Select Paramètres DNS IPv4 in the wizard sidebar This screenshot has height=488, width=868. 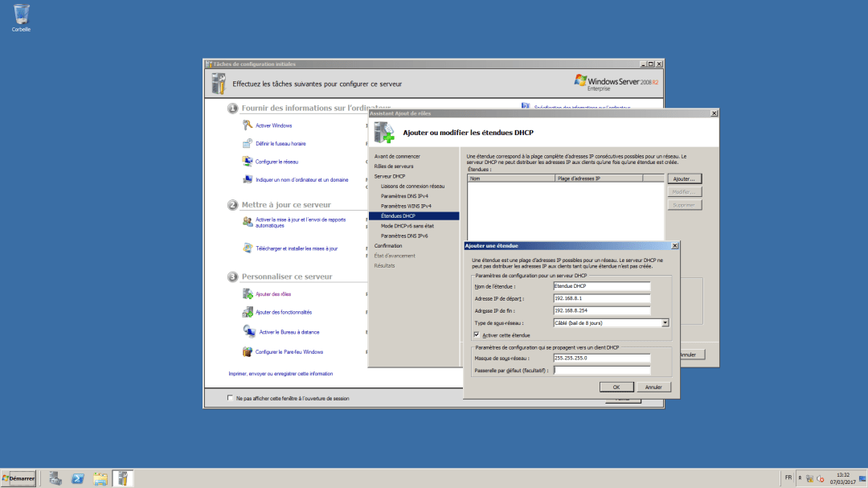pos(405,196)
